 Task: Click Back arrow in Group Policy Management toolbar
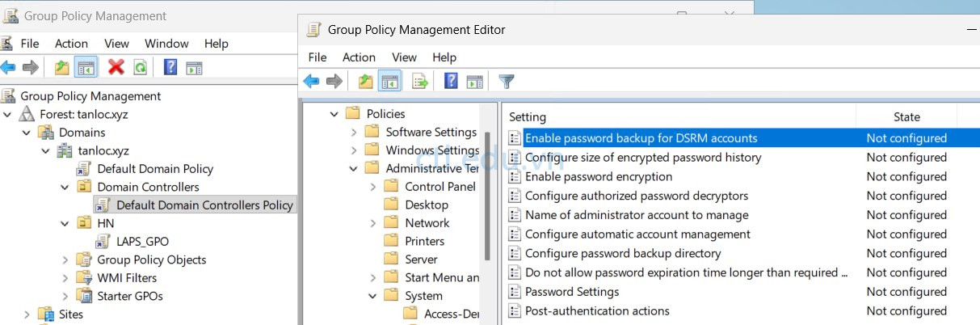click(8, 67)
